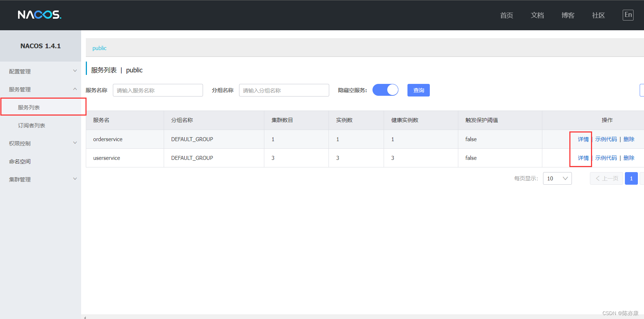Open 详情 for userservice
Screen dimensions: 644x319
click(583, 158)
